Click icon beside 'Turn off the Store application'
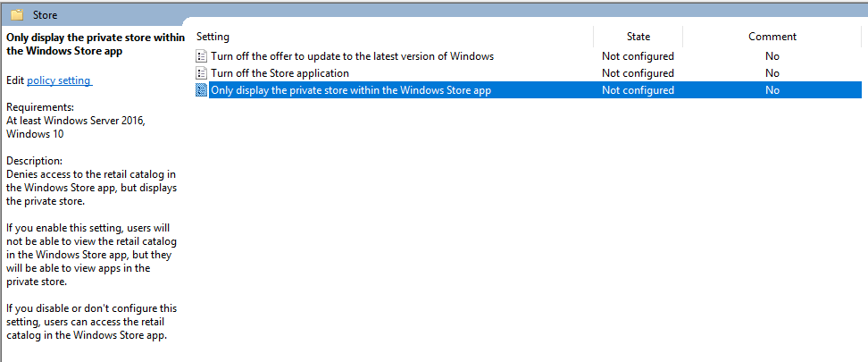This screenshot has width=868, height=362. (x=202, y=73)
